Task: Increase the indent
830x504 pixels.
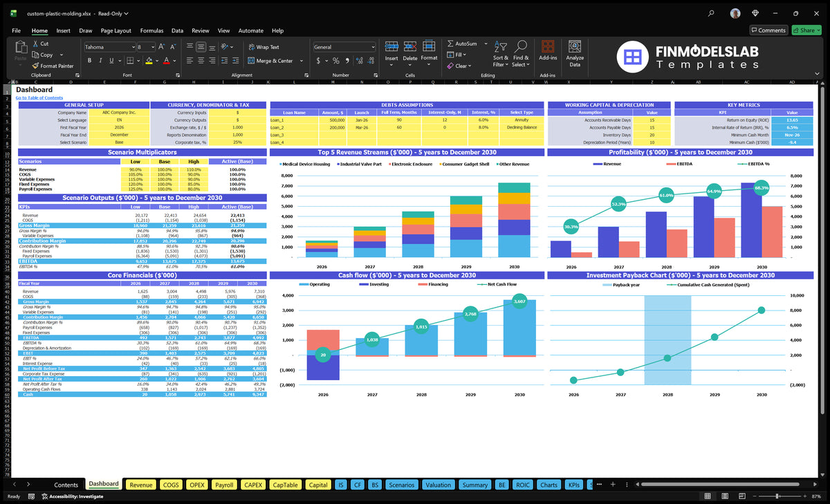Action: [234, 61]
